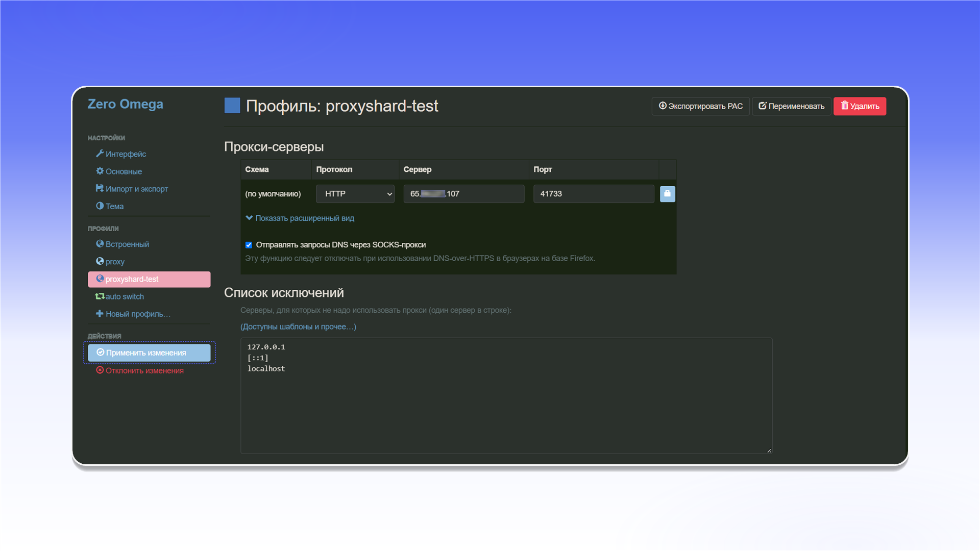Click the 'Список исключений' heading
The height and width of the screenshot is (551, 980).
click(284, 293)
